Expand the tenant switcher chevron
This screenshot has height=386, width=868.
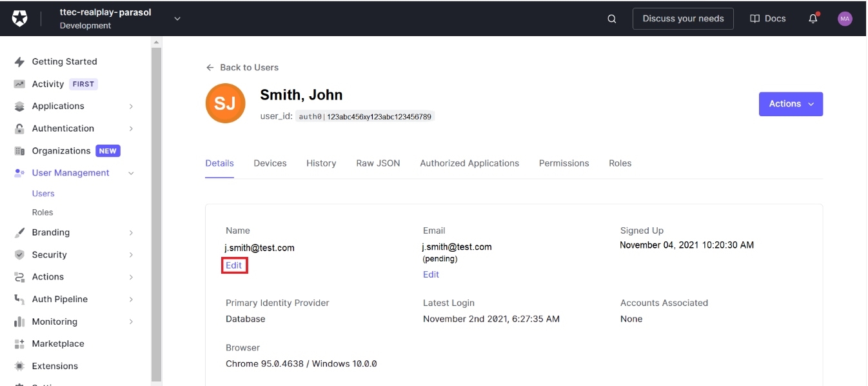[177, 19]
